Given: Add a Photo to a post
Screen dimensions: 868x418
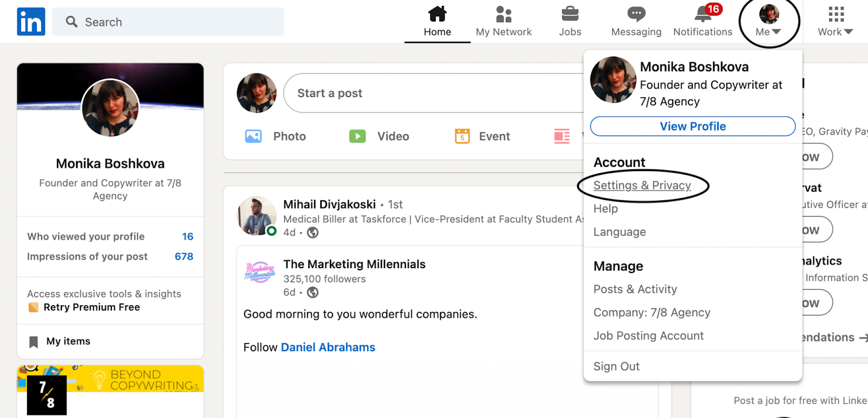Looking at the screenshot, I should coord(276,136).
